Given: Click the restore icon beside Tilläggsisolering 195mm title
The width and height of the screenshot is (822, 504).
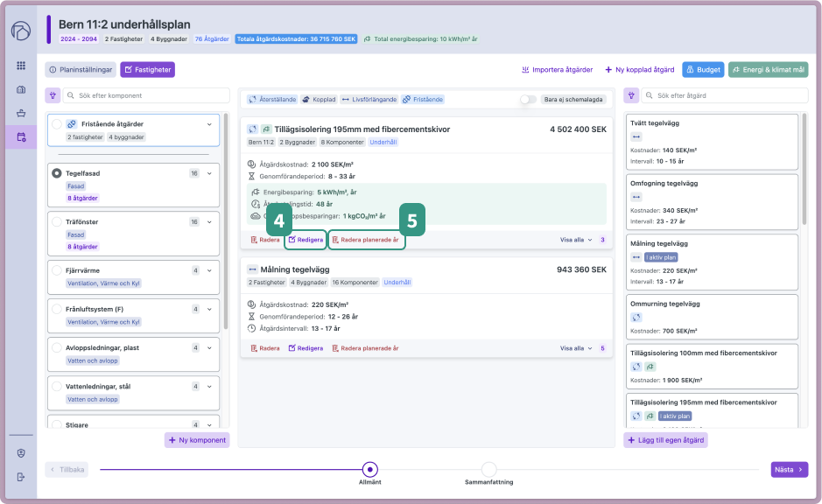Looking at the screenshot, I should coord(252,129).
